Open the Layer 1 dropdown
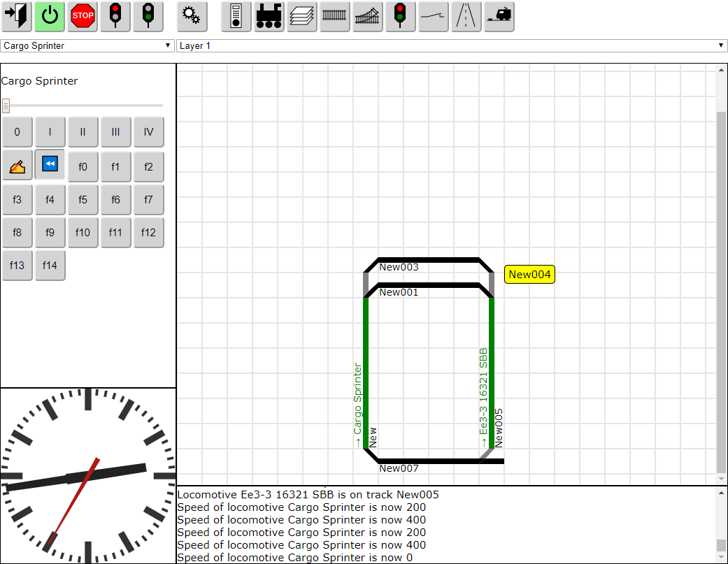 pos(451,45)
